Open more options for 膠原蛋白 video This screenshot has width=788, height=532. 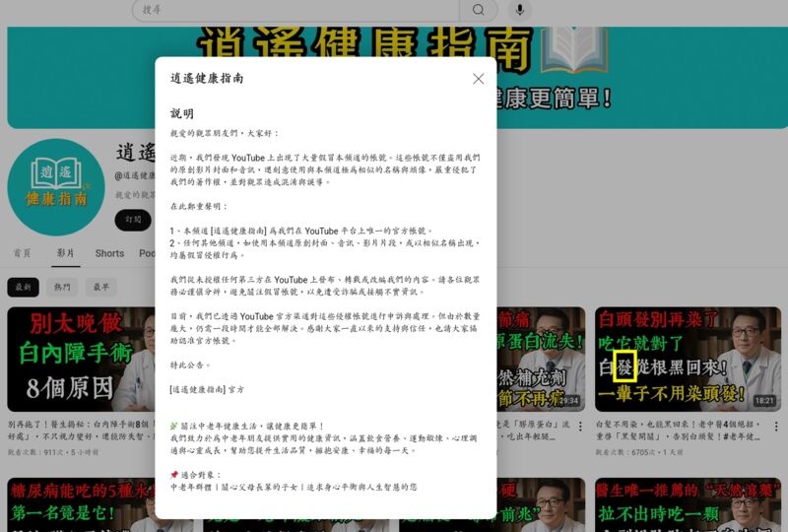click(x=580, y=427)
